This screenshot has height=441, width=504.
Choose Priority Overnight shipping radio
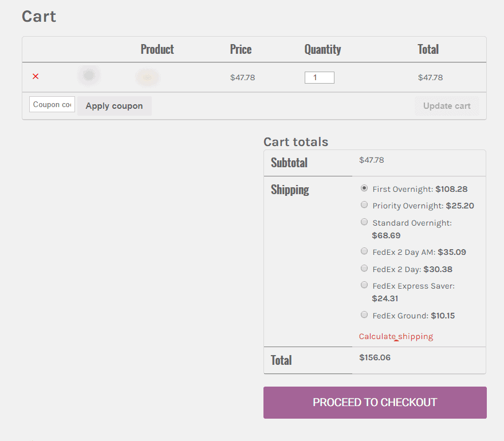364,205
